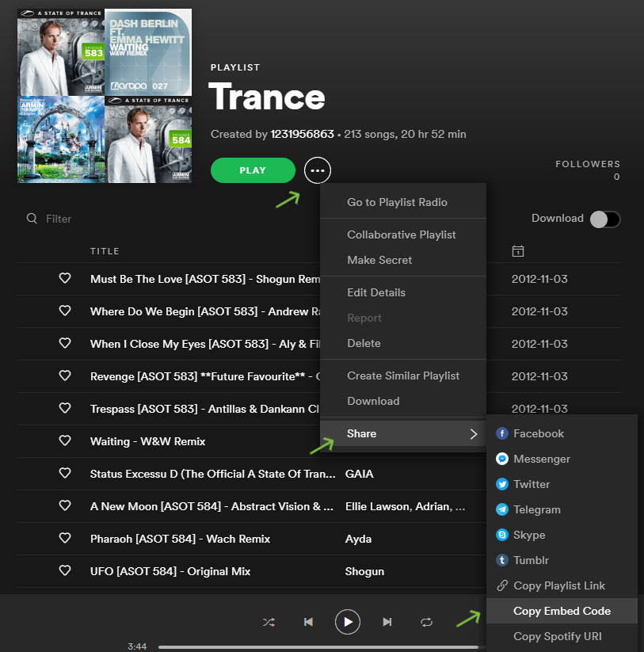Image resolution: width=644 pixels, height=652 pixels.
Task: Click the FOLLOWERS count label
Action: [x=588, y=164]
